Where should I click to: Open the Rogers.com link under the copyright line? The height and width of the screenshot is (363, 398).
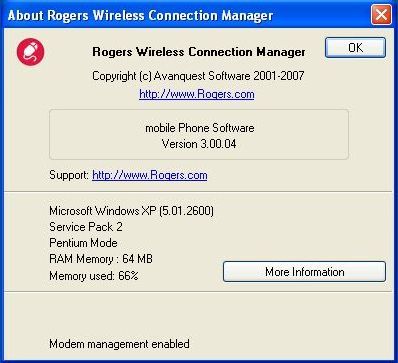point(197,94)
